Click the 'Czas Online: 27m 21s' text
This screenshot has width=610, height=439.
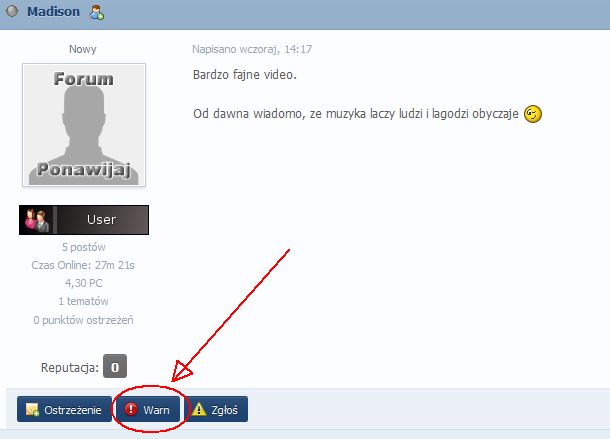(x=83, y=265)
